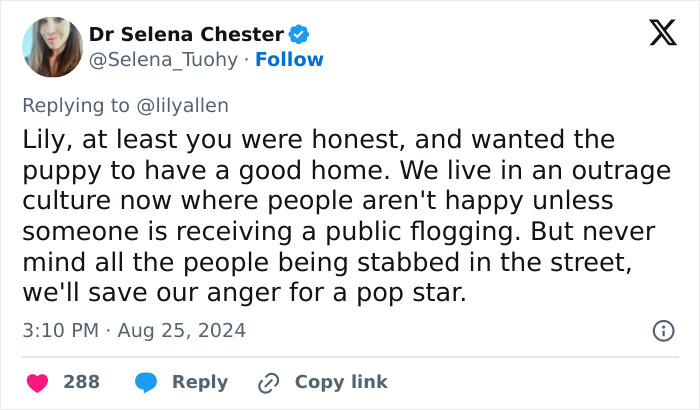
Task: Click the chain copy link icon
Action: pyautogui.click(x=268, y=382)
